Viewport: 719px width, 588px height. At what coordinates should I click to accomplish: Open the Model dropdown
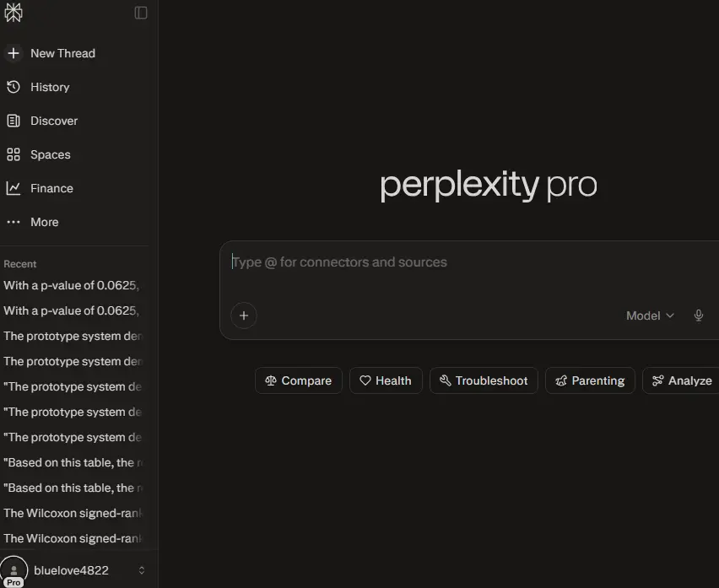[650, 316]
